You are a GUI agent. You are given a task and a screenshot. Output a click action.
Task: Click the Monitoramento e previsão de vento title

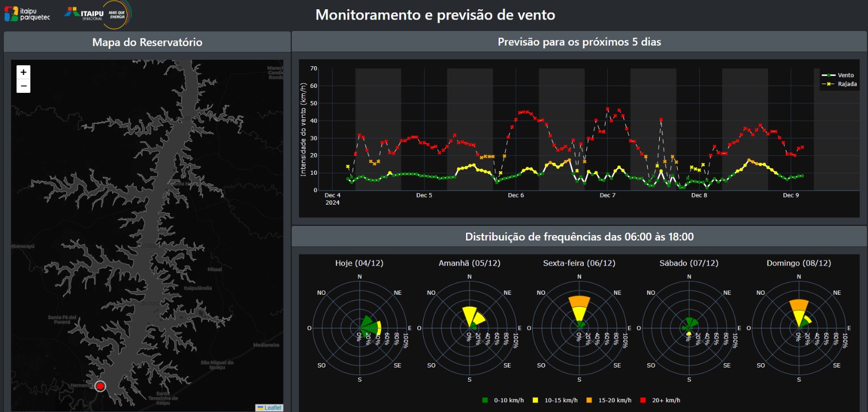tap(435, 15)
